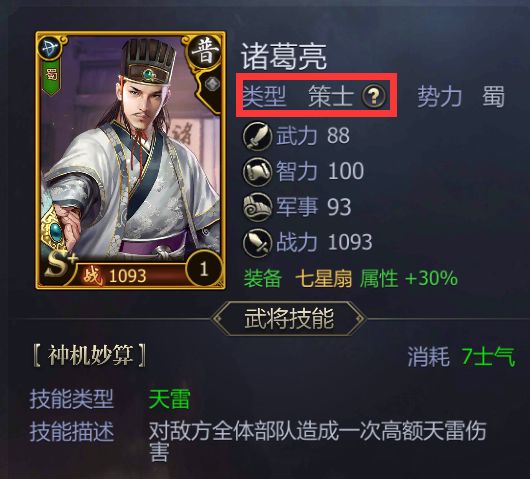Click the level 1 circle on card
The image size is (530, 479).
(x=203, y=269)
